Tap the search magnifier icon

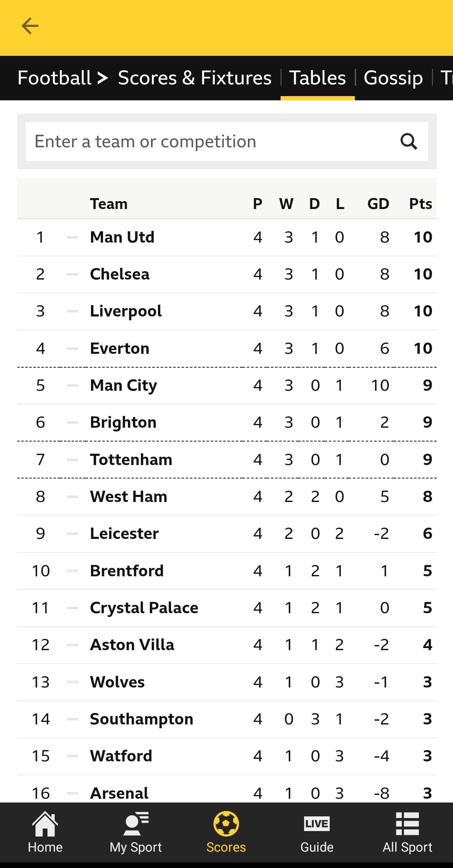[409, 141]
